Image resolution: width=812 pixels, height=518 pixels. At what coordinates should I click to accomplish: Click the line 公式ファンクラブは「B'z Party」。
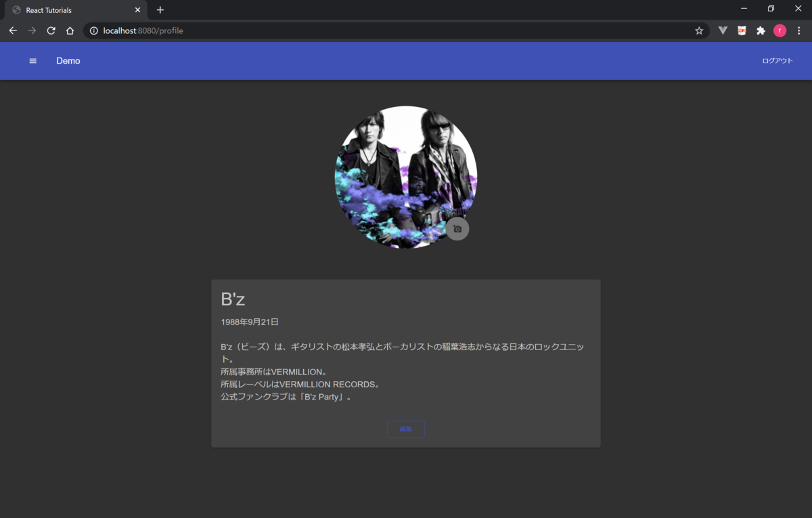point(286,397)
